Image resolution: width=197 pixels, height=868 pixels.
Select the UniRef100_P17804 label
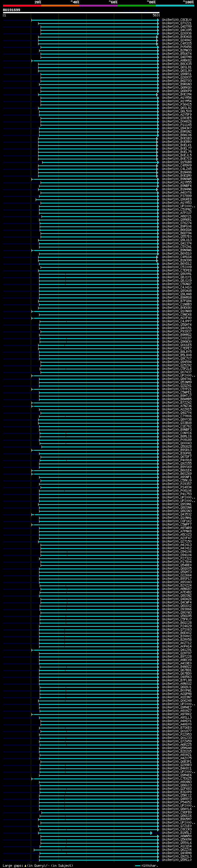coord(177,562)
